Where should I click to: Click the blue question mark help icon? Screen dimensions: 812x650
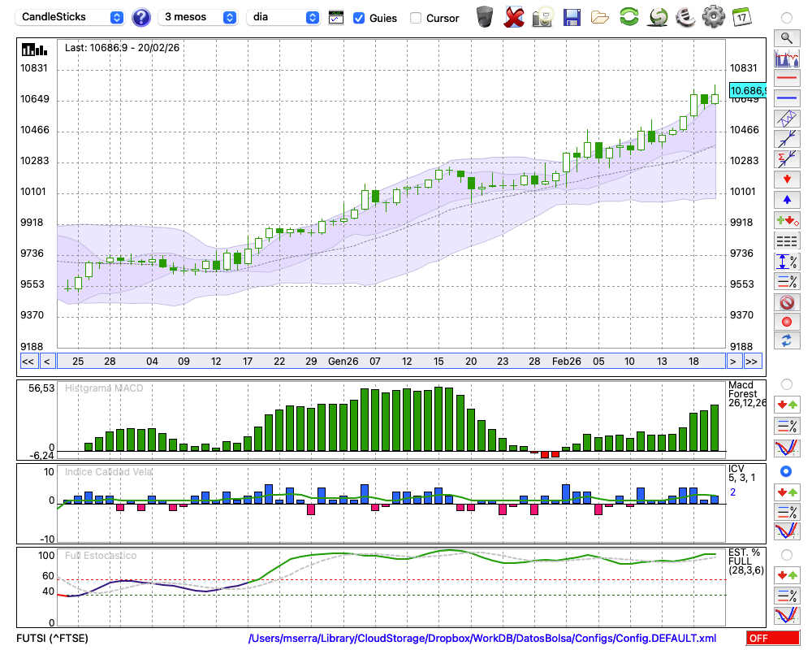click(x=141, y=17)
